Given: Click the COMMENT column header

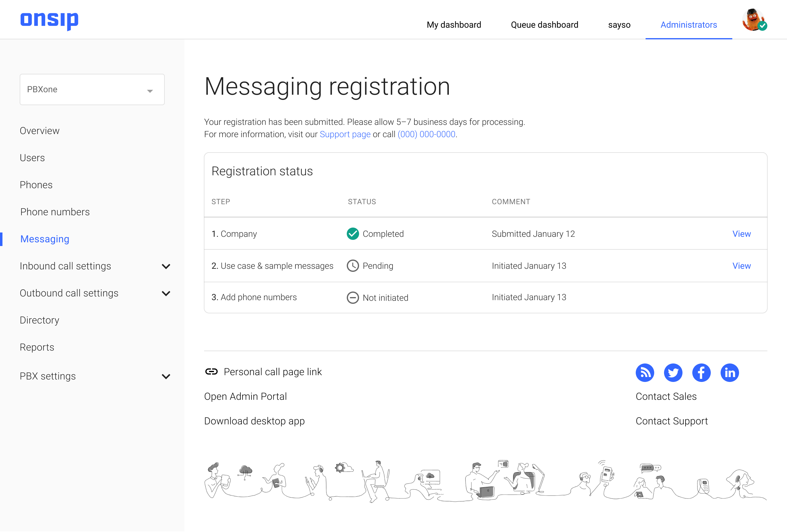Looking at the screenshot, I should pos(511,202).
